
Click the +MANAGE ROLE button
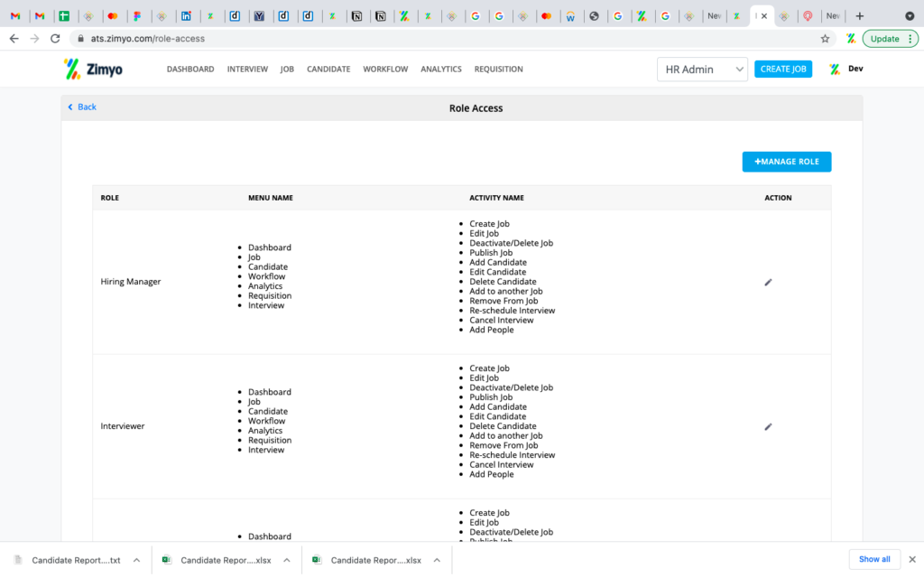pyautogui.click(x=787, y=162)
